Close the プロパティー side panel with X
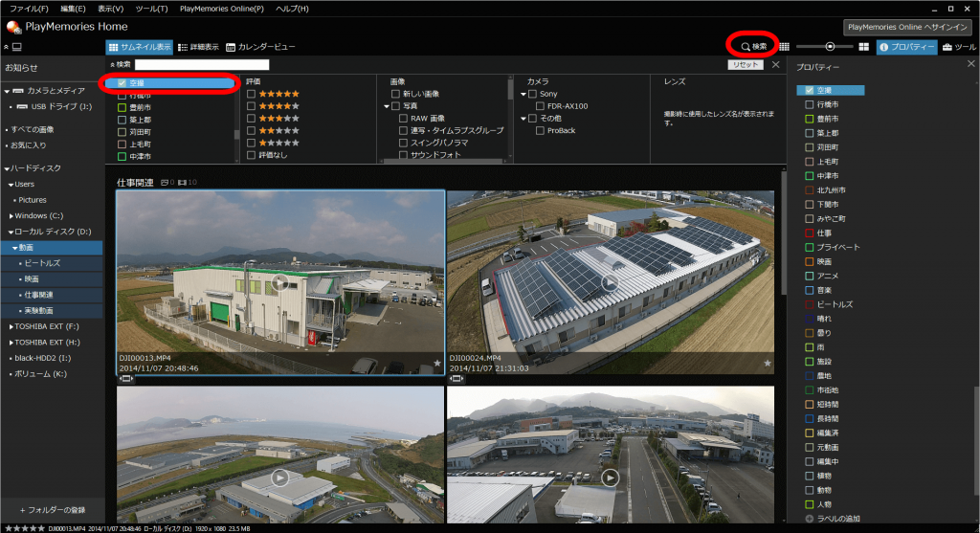Image resolution: width=980 pixels, height=533 pixels. point(970,64)
